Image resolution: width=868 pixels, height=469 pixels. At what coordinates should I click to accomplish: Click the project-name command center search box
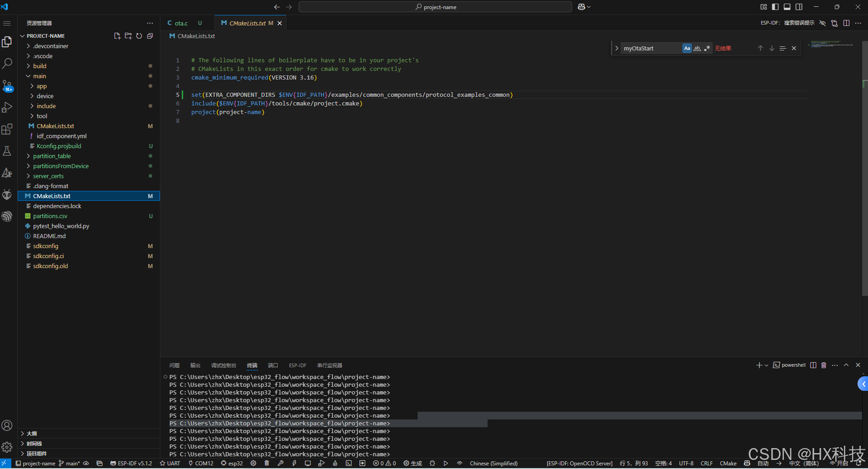(435, 7)
